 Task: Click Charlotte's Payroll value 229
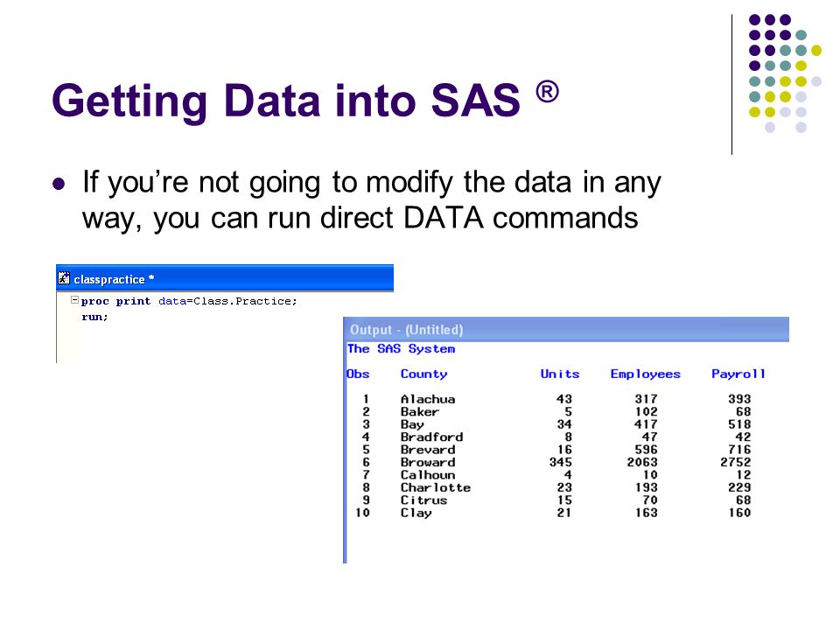pyautogui.click(x=739, y=487)
